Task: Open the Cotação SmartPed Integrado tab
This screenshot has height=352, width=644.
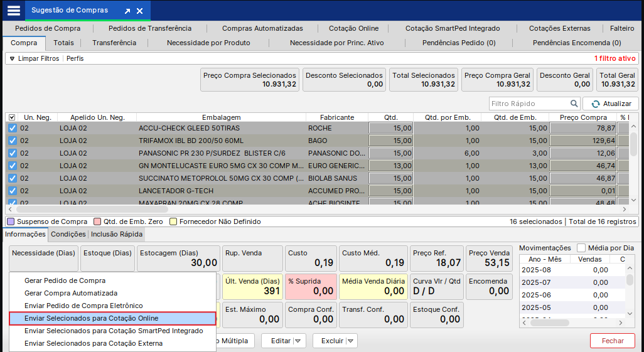Action: [x=453, y=28]
